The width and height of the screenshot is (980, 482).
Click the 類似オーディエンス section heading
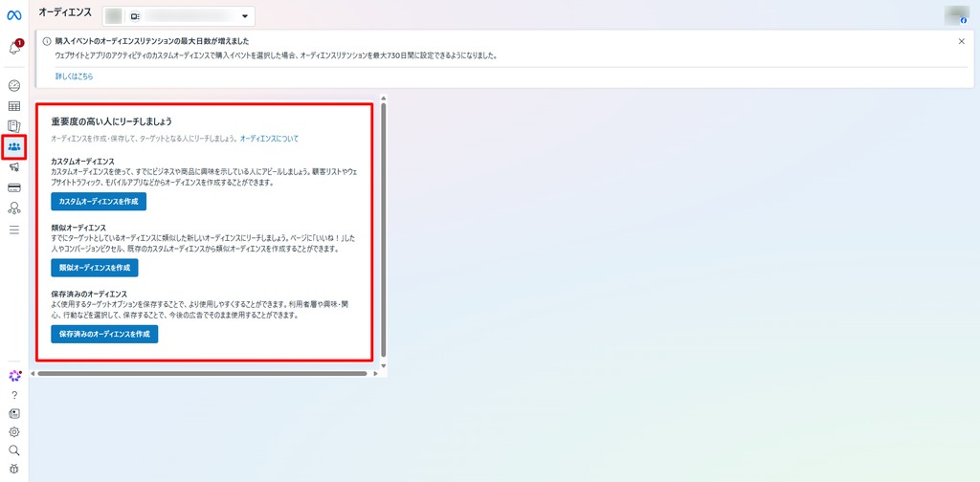tap(78, 228)
